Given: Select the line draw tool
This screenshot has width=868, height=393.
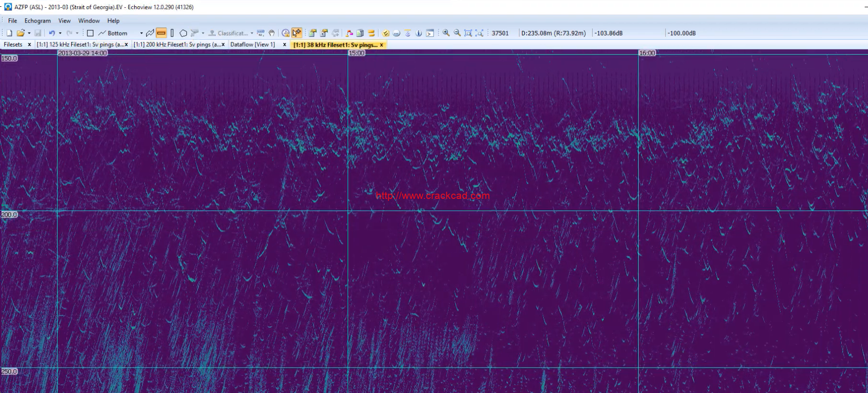Looking at the screenshot, I should tap(150, 33).
